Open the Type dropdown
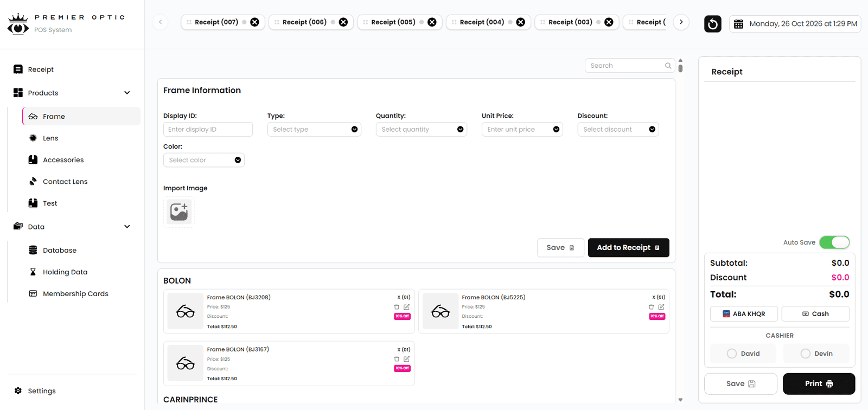This screenshot has height=410, width=868. pyautogui.click(x=315, y=130)
